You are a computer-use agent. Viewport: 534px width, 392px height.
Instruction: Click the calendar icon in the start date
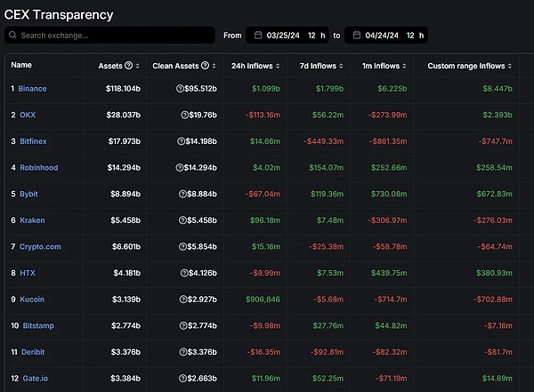coord(258,36)
